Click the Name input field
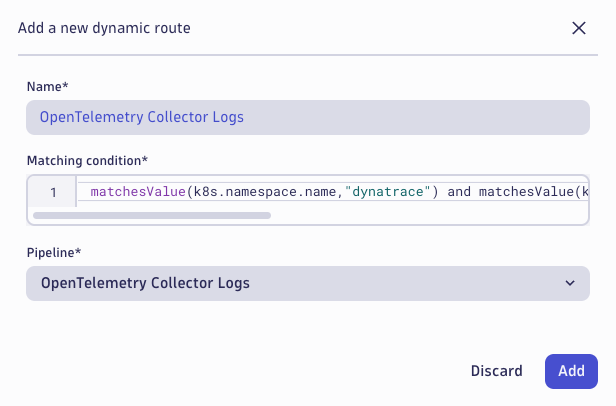616x406 pixels. (308, 117)
